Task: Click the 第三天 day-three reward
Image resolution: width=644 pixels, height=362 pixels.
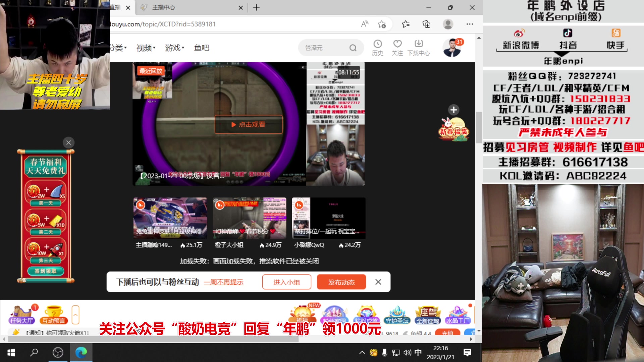Action: click(x=46, y=252)
